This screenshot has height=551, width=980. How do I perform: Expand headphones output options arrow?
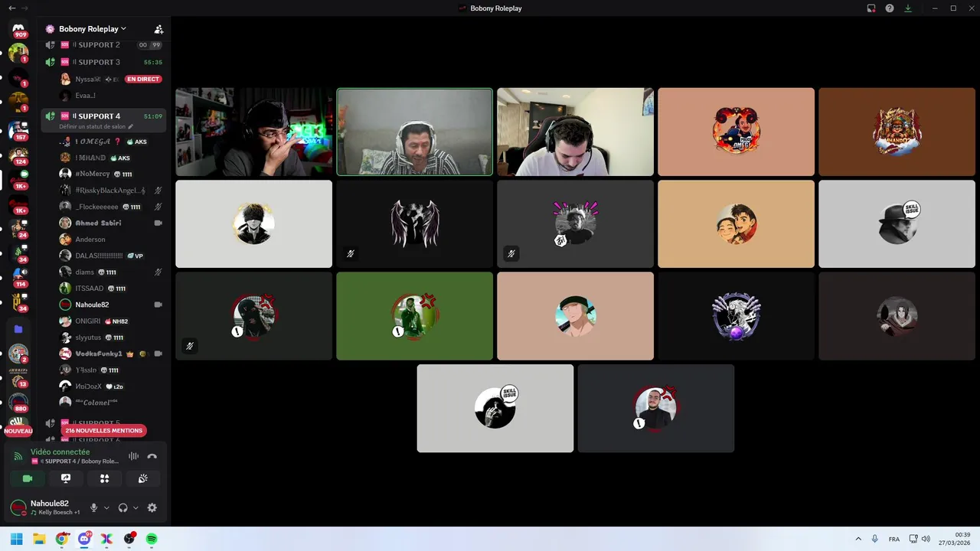[x=136, y=507]
